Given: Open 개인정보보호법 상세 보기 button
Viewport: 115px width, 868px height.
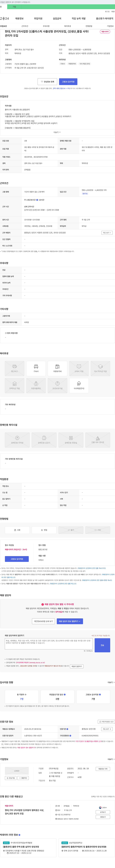Looking at the screenshot, I should tap(43, 621).
